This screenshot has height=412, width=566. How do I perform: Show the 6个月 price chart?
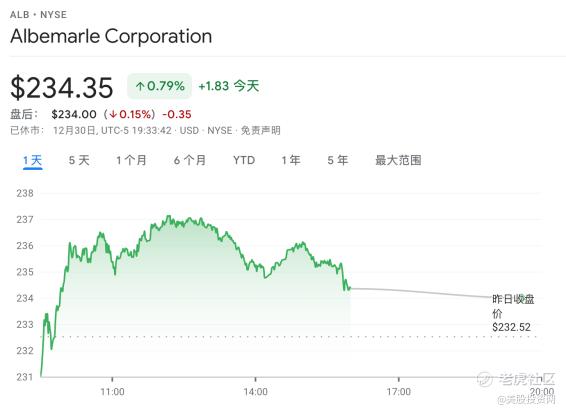190,160
